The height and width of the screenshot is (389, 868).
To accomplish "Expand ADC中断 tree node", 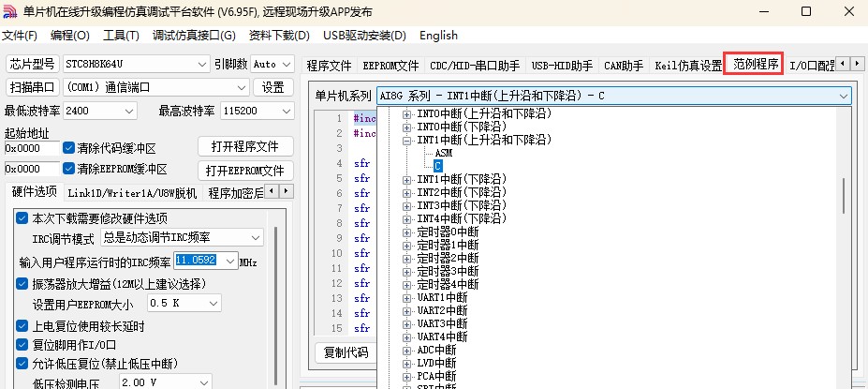I will pyautogui.click(x=407, y=351).
